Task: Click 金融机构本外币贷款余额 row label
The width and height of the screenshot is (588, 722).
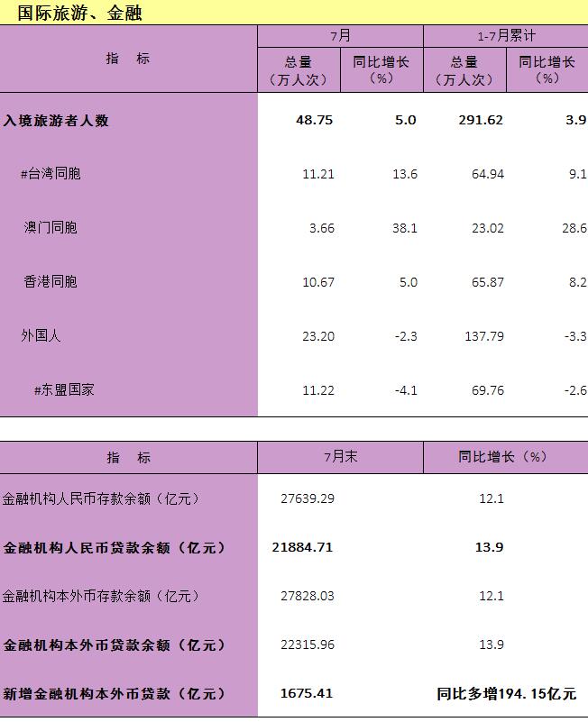Action: click(114, 645)
